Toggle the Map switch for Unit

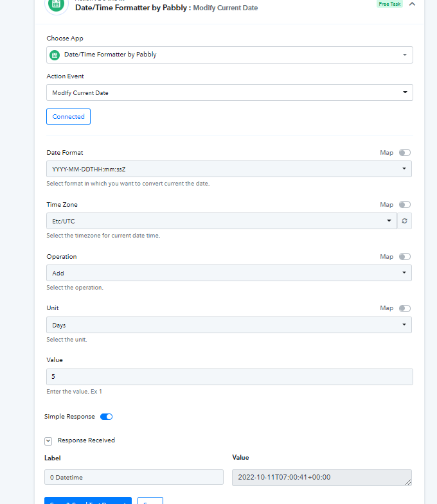point(404,308)
